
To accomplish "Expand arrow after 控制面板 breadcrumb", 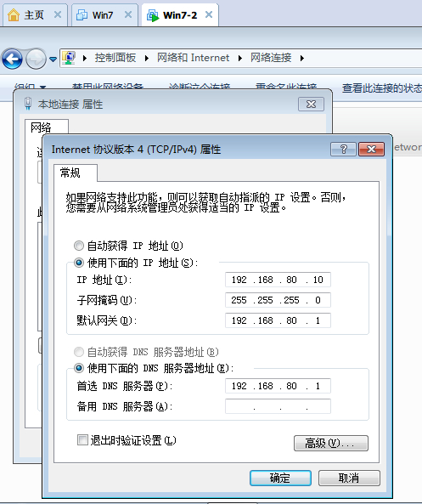I will (147, 58).
